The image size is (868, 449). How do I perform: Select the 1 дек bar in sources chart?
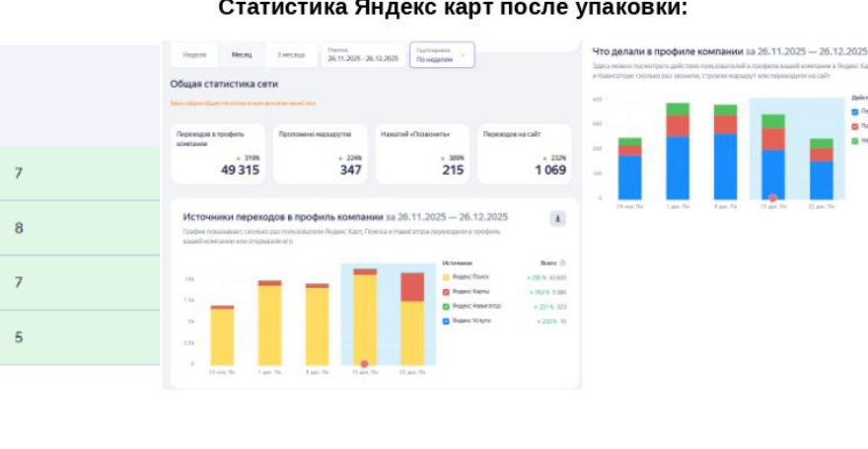click(269, 323)
